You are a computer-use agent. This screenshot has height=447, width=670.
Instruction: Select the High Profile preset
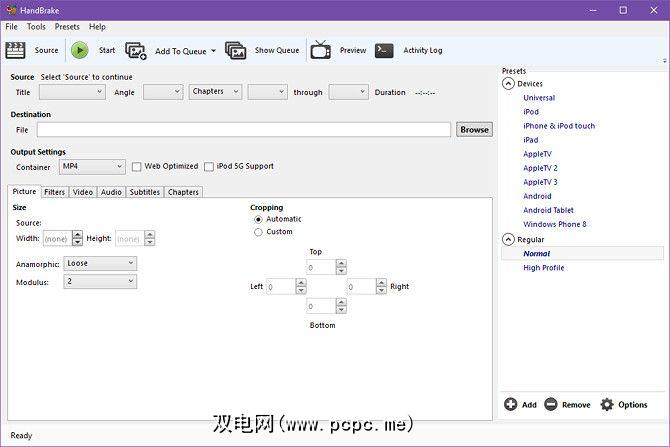[544, 268]
